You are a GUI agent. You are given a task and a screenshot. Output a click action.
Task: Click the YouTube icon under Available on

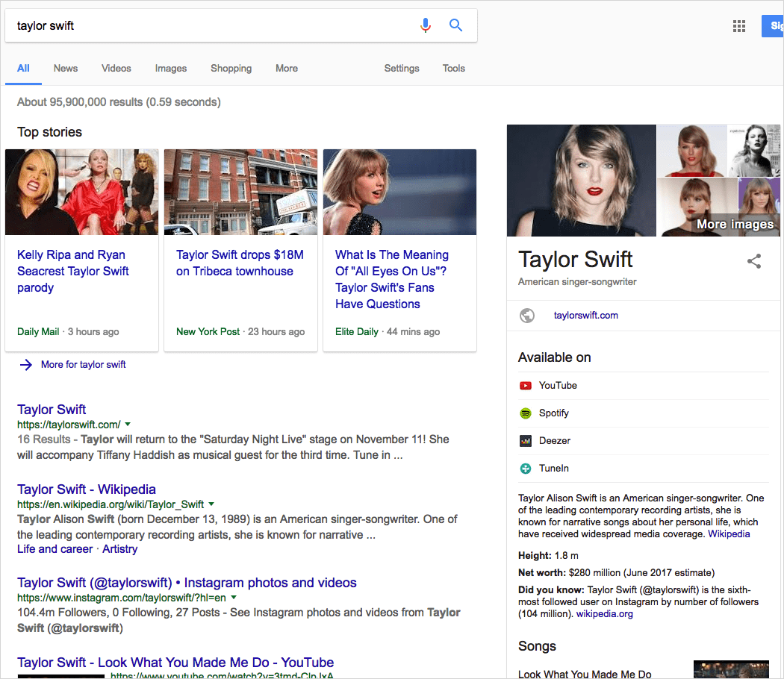point(526,386)
